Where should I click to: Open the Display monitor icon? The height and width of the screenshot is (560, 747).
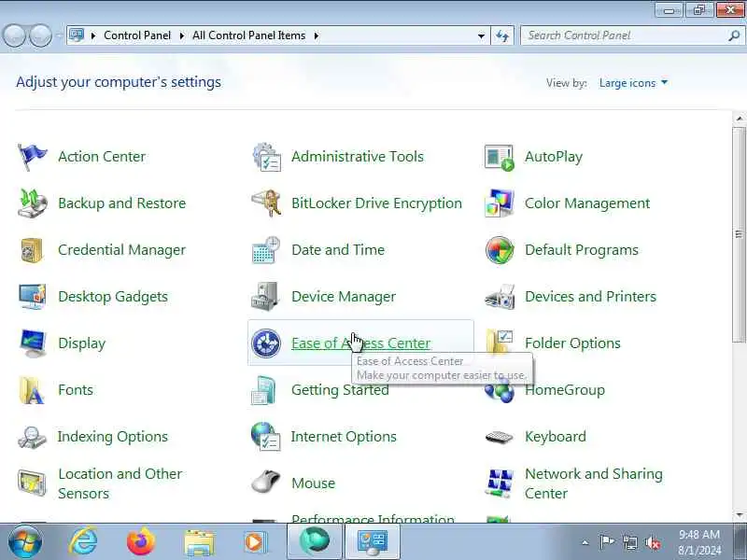pos(33,343)
